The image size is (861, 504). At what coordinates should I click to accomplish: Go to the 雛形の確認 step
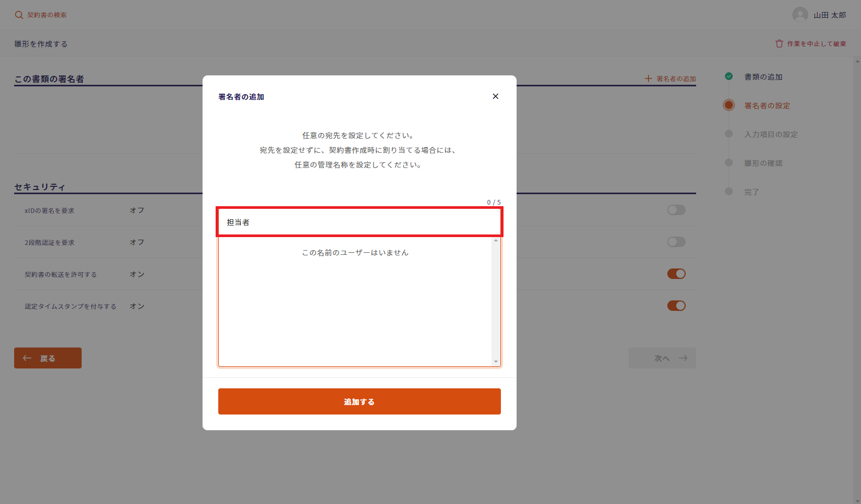point(763,163)
